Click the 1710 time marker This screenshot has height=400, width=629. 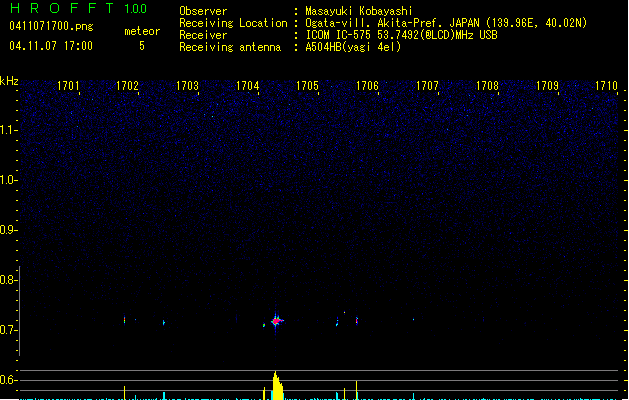pos(606,86)
